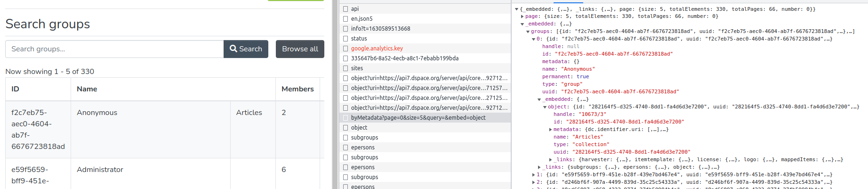Toggle checkbox next to 335647b6-8a52 request
Screen dimensions: 868x189
point(346,58)
